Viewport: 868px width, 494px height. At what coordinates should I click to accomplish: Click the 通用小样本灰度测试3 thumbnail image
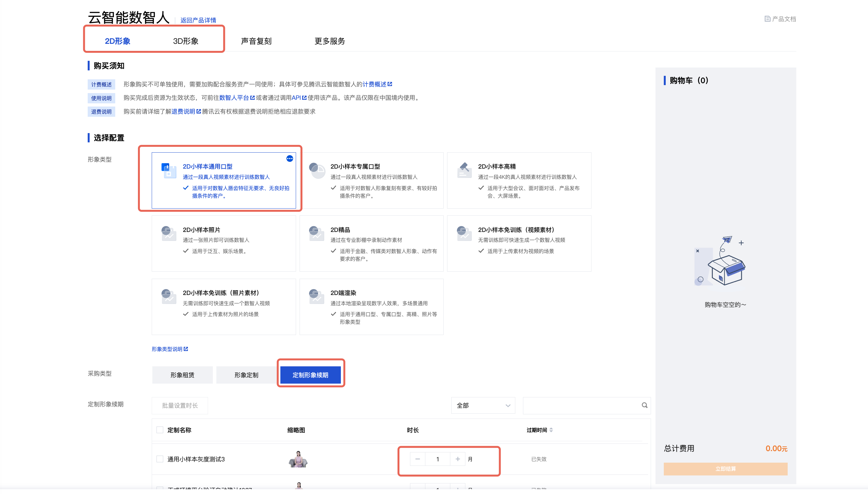[298, 459]
